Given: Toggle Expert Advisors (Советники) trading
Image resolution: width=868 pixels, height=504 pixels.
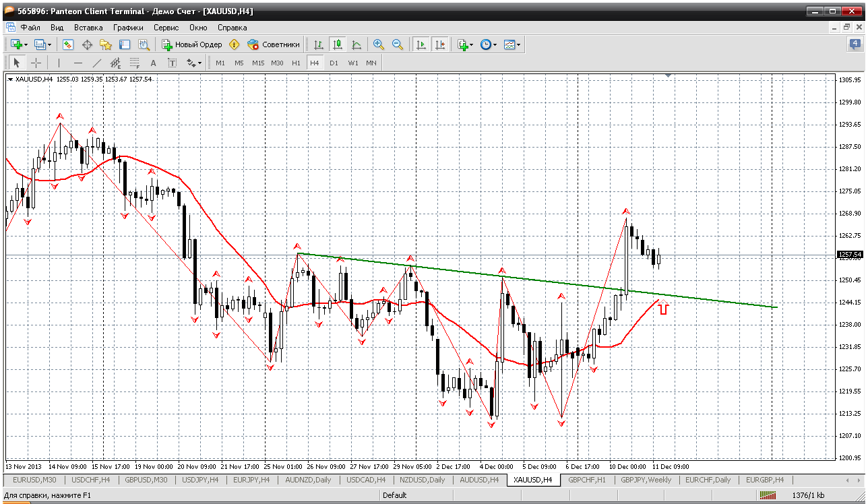Looking at the screenshot, I should point(273,44).
